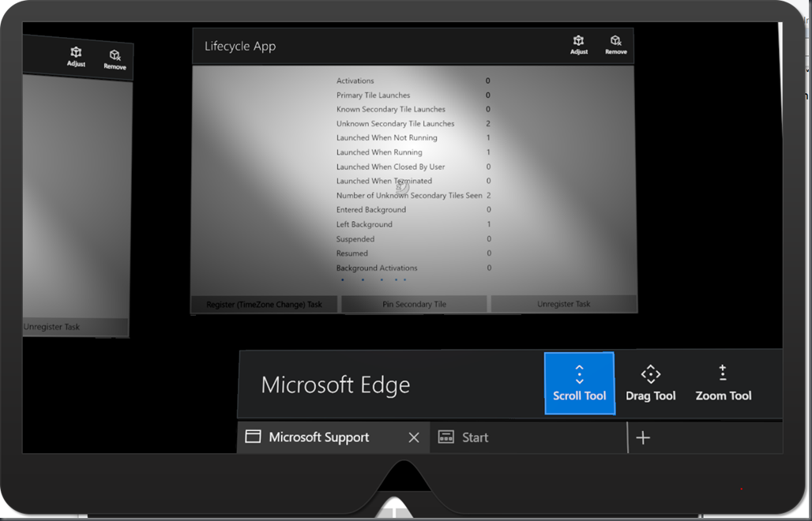Click the Start tab page icon

click(x=445, y=437)
